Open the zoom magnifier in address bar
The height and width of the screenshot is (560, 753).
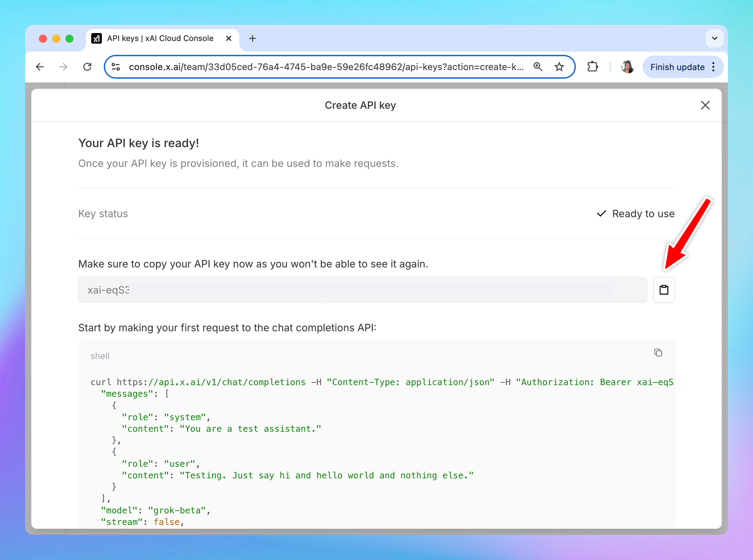point(538,67)
